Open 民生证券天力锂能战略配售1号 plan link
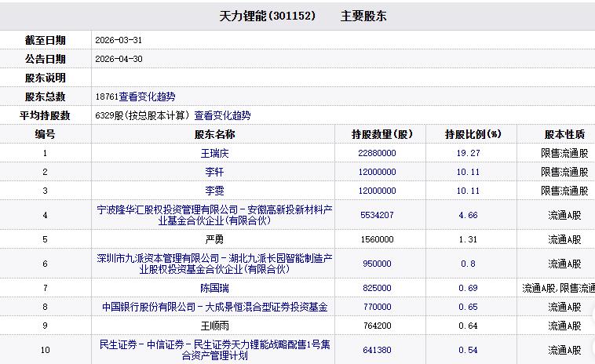The width and height of the screenshot is (595, 364). click(x=215, y=350)
